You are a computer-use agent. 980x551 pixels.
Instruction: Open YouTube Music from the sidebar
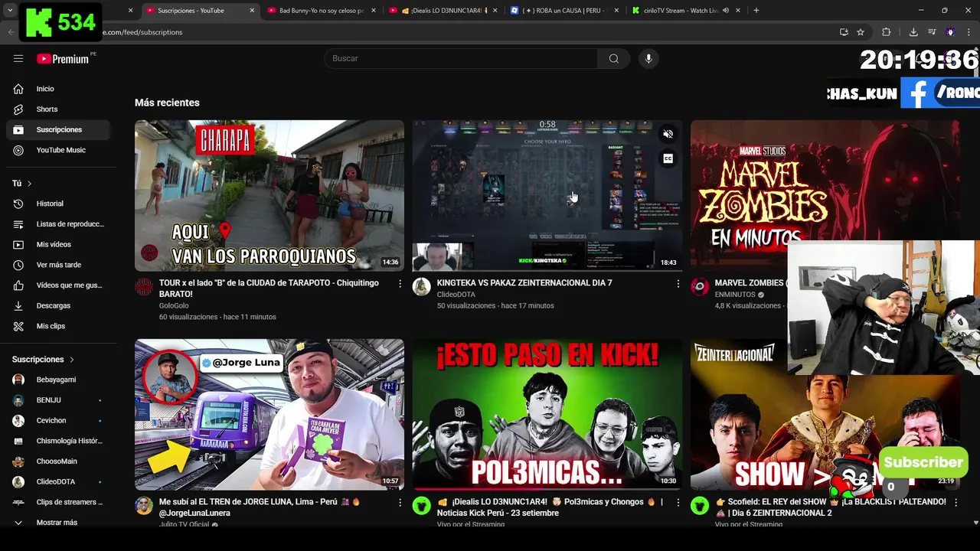tap(58, 150)
